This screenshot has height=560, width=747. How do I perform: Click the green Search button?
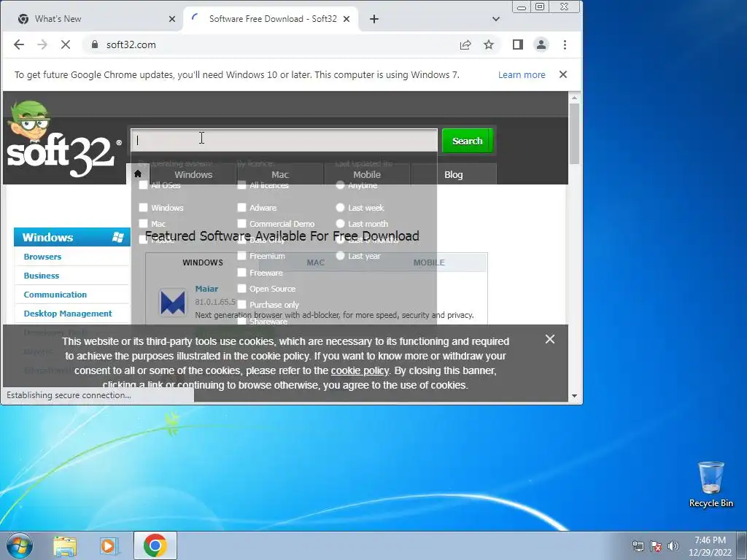tap(468, 141)
